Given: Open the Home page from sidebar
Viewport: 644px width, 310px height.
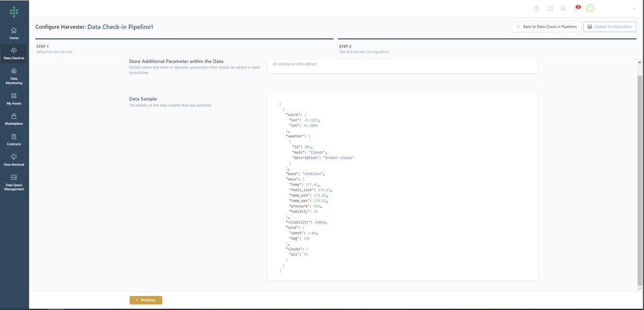Looking at the screenshot, I should pyautogui.click(x=14, y=33).
